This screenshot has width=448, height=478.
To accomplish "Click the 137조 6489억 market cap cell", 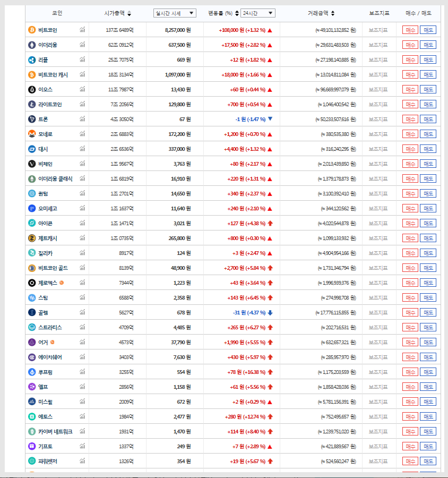I will [x=119, y=30].
